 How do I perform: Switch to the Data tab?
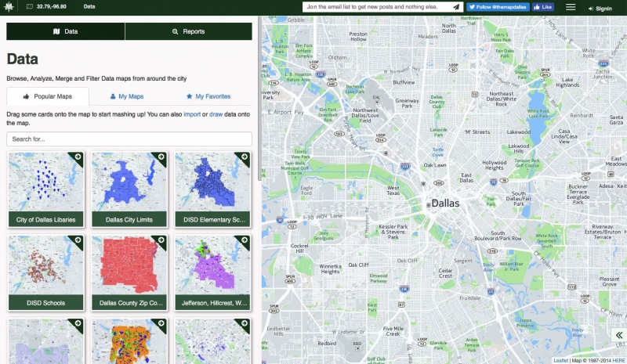(66, 31)
